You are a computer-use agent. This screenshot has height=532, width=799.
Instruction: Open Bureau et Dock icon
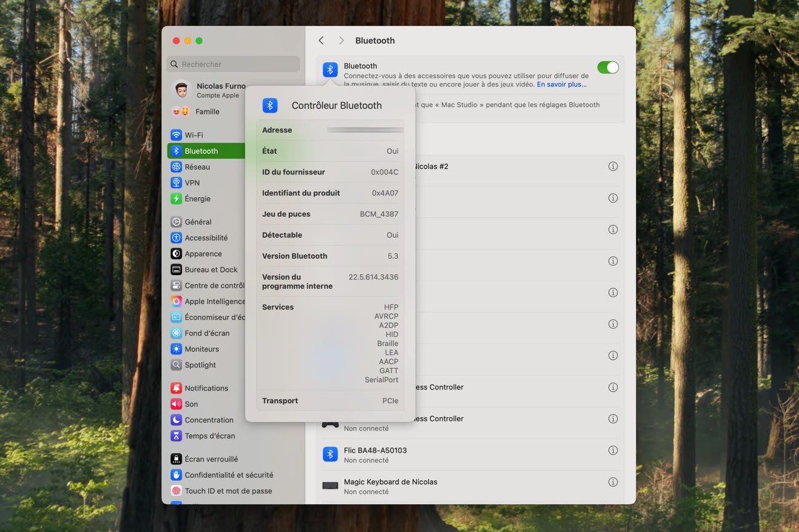point(176,270)
